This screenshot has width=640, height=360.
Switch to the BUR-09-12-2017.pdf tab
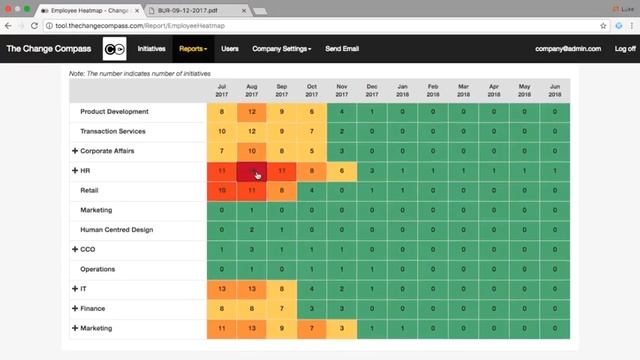tap(197, 11)
